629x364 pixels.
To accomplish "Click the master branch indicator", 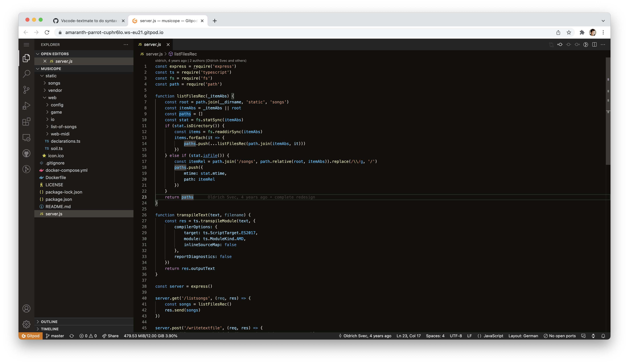I will click(55, 336).
